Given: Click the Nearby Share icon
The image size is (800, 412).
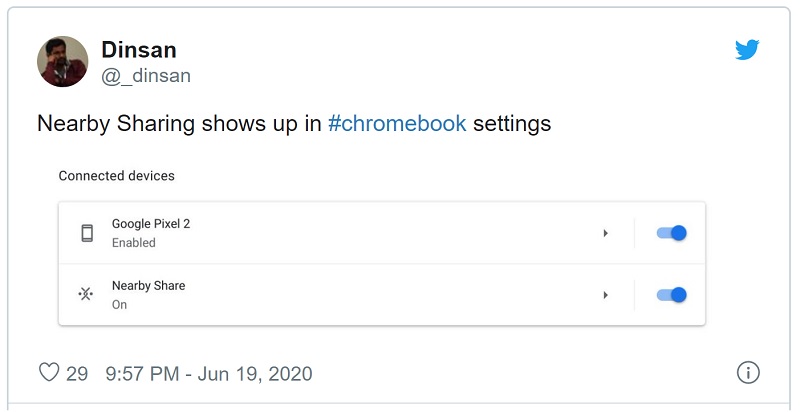Looking at the screenshot, I should (x=87, y=295).
